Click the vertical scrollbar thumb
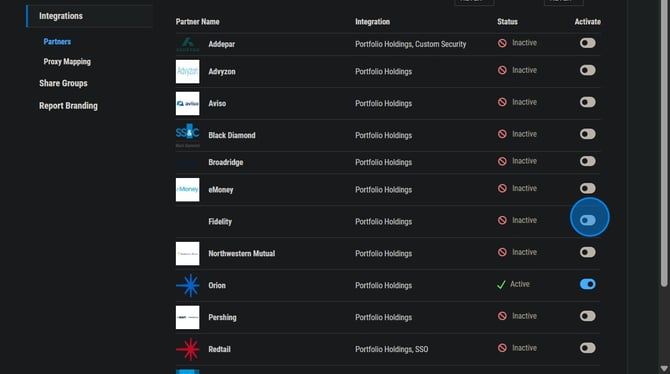The image size is (670, 374). (664, 143)
